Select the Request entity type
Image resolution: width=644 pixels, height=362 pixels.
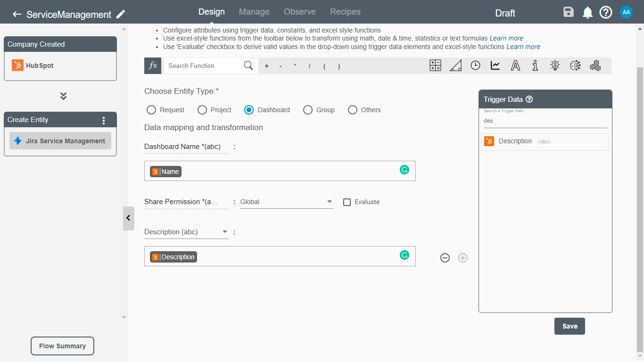click(151, 110)
